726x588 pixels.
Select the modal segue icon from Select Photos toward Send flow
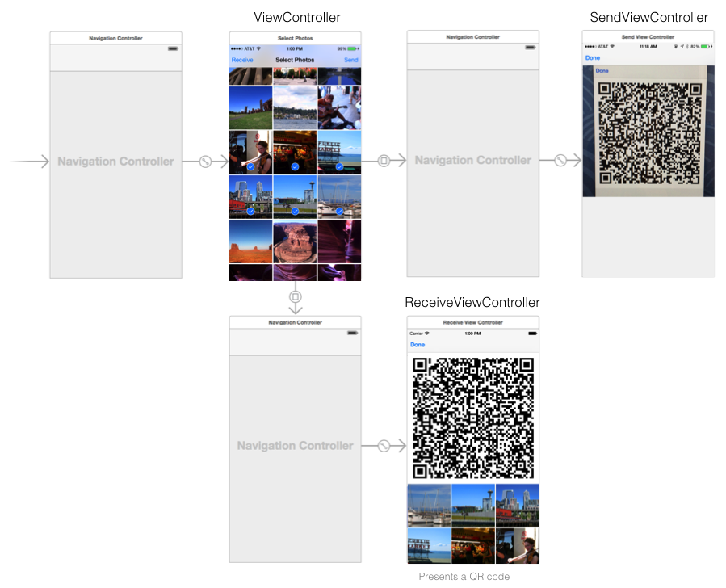pyautogui.click(x=384, y=161)
